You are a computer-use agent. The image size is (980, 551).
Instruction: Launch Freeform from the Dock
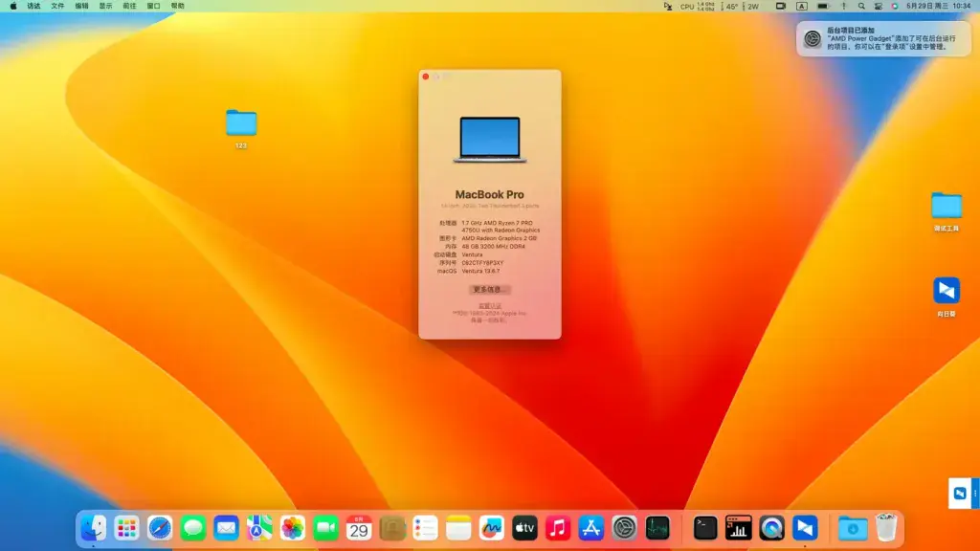pos(491,528)
